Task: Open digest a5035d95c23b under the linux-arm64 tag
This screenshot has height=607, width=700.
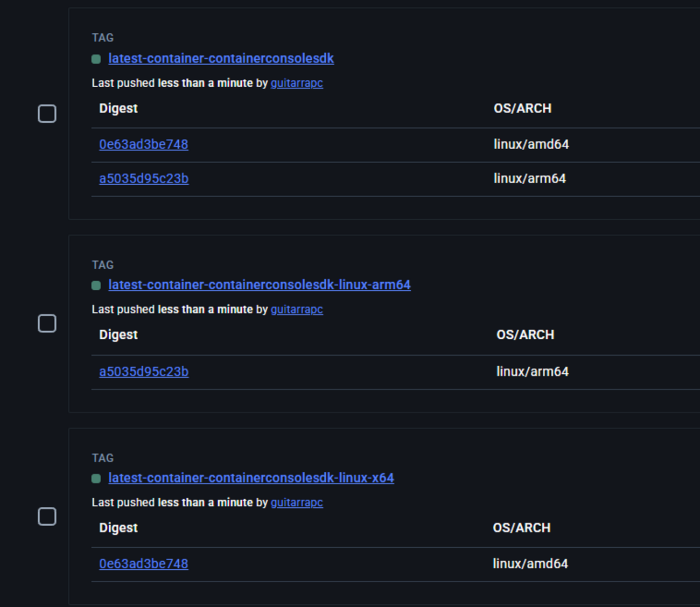Action: tap(144, 371)
